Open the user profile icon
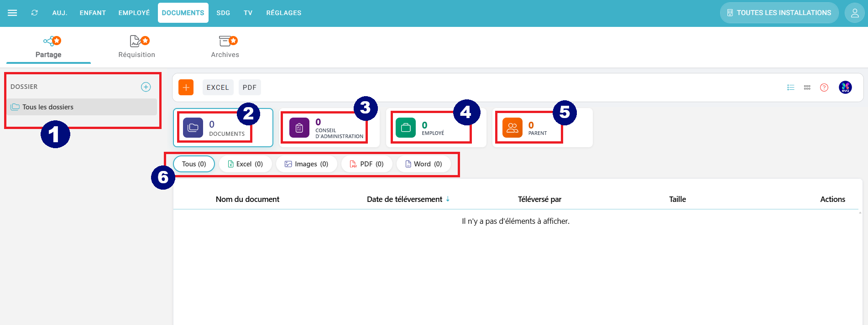This screenshot has height=325, width=868. point(855,13)
